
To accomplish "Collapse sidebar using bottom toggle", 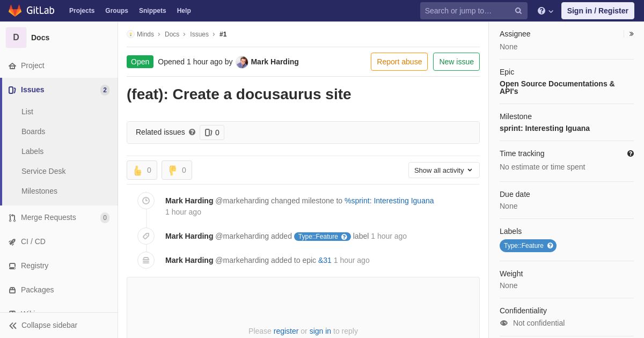I will pyautogui.click(x=43, y=325).
